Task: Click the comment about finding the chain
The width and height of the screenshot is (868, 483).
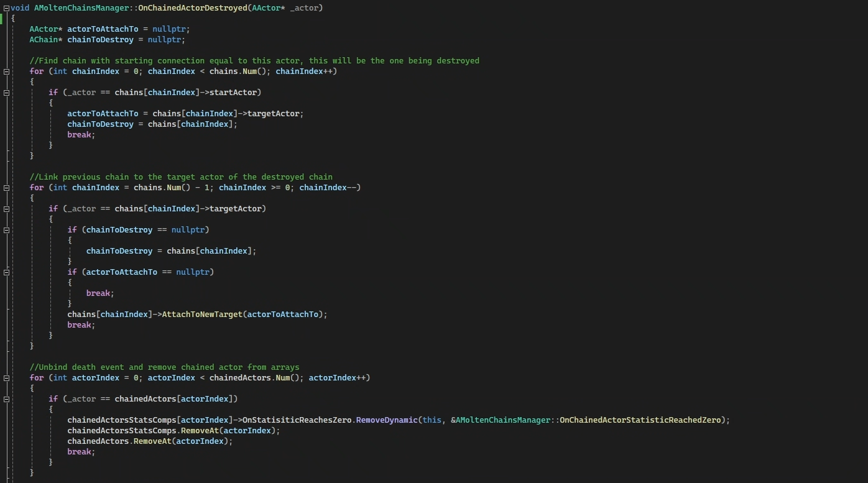Action: [254, 61]
